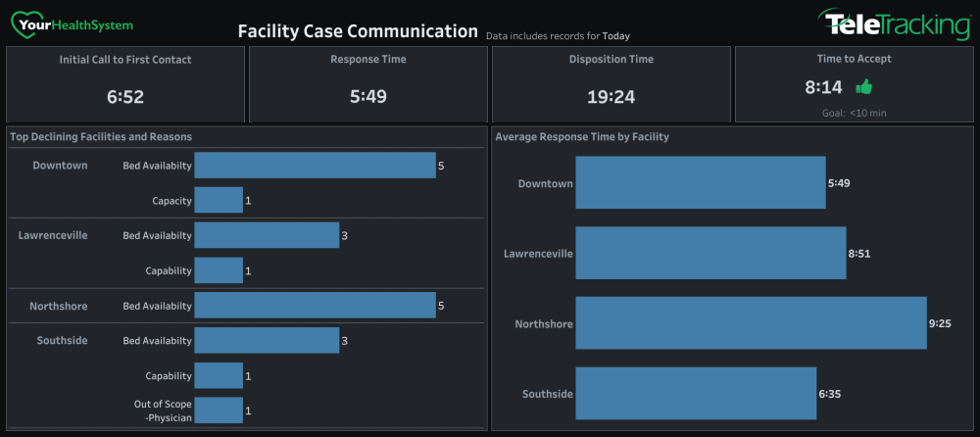
Task: Select the Top Declining Facilities and Reasons heading
Action: [x=101, y=136]
